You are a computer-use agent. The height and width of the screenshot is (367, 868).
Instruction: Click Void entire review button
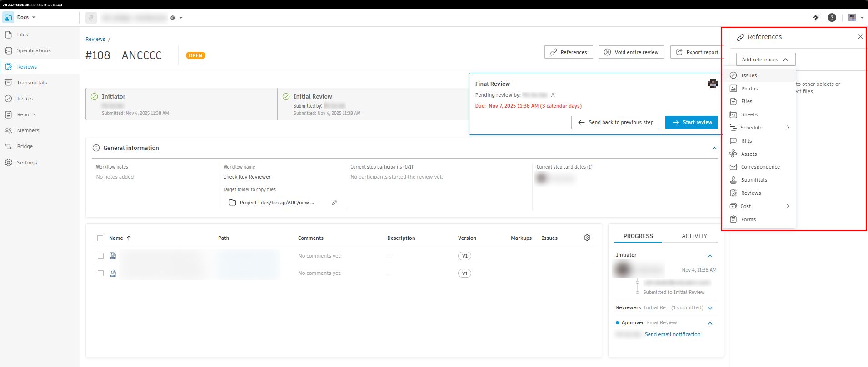tap(632, 52)
